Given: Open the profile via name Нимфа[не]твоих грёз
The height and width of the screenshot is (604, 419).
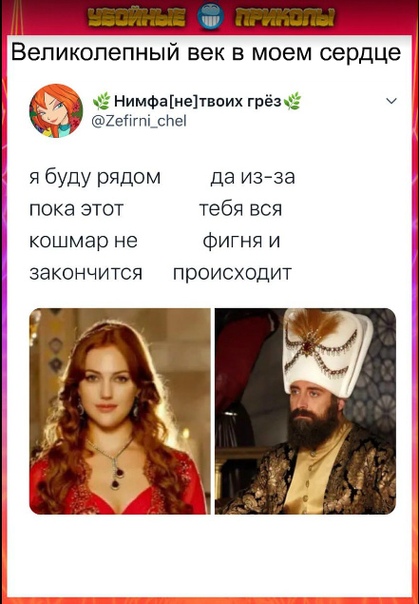Looking at the screenshot, I should click(198, 101).
